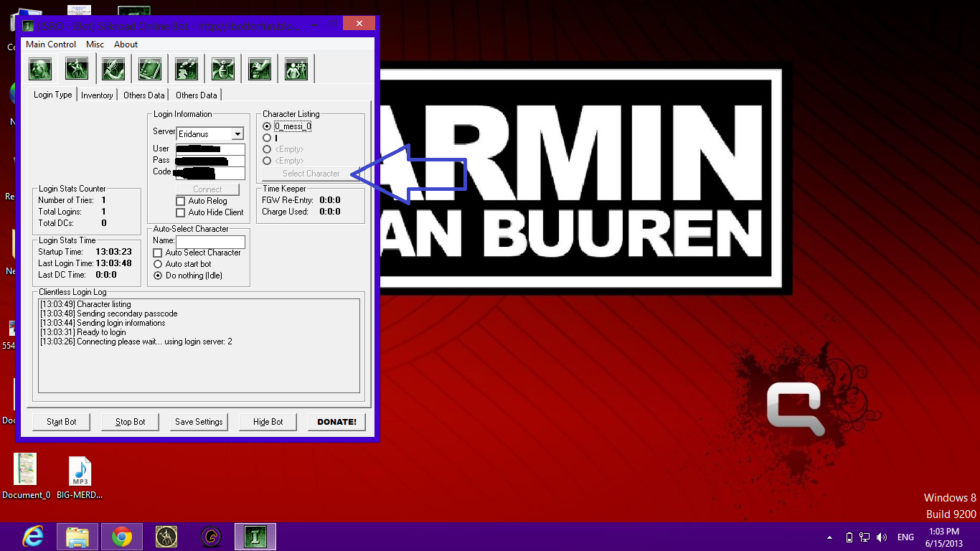The image size is (980, 551).
Task: Open the spell book toolbar section
Action: [150, 70]
